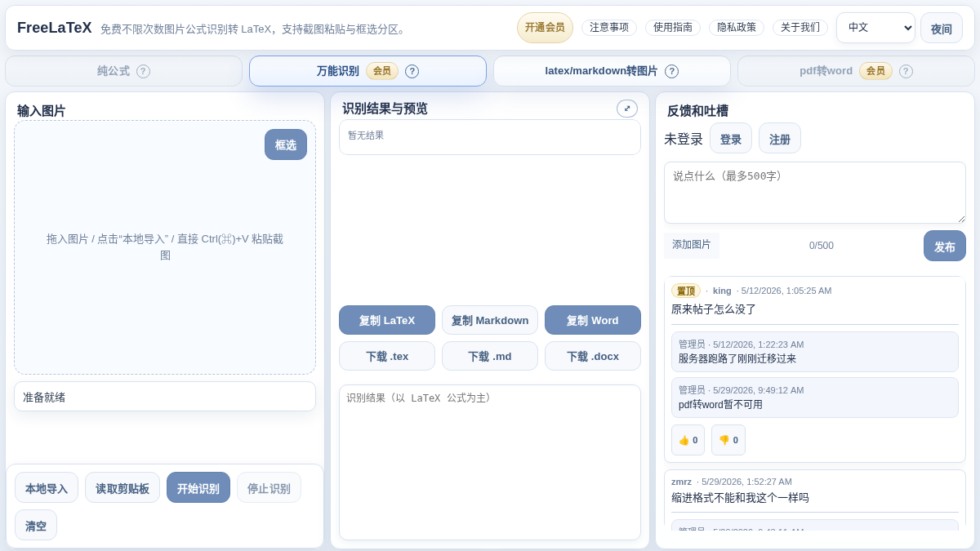Click the 停止识别 button
This screenshot has height=551, width=980.
pyautogui.click(x=269, y=487)
